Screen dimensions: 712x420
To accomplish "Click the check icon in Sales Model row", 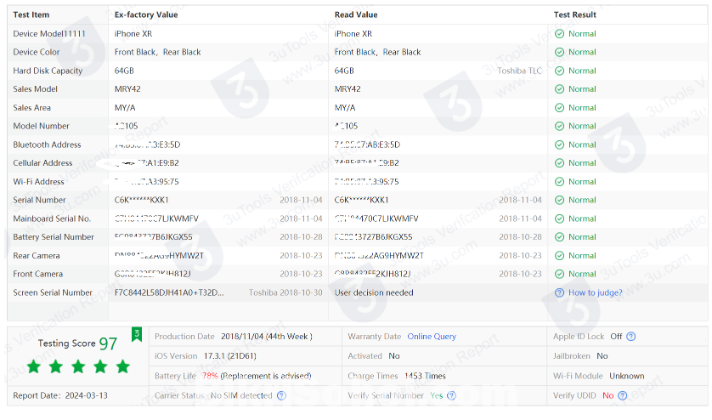I will (559, 89).
